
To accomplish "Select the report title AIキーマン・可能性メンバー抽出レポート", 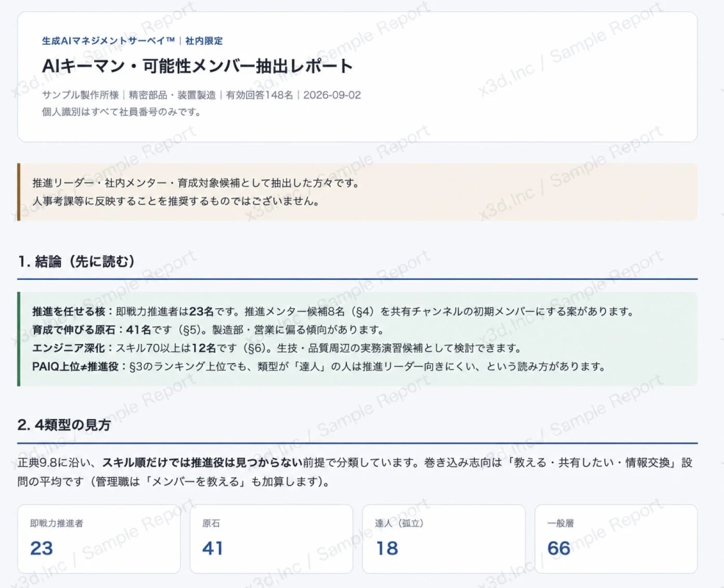I will pyautogui.click(x=198, y=66).
